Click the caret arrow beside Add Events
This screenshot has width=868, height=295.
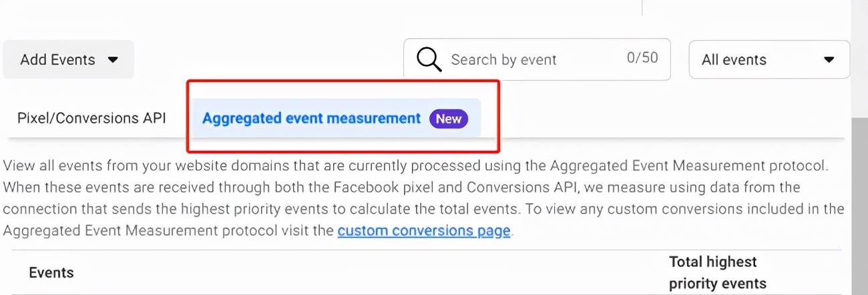(113, 59)
